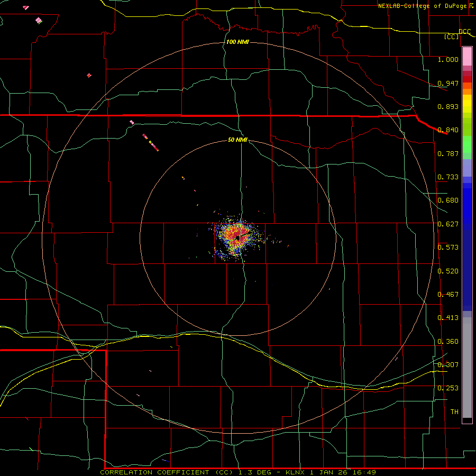
Task: Click the Correlation Coefficient product title caption
Action: pos(238,472)
